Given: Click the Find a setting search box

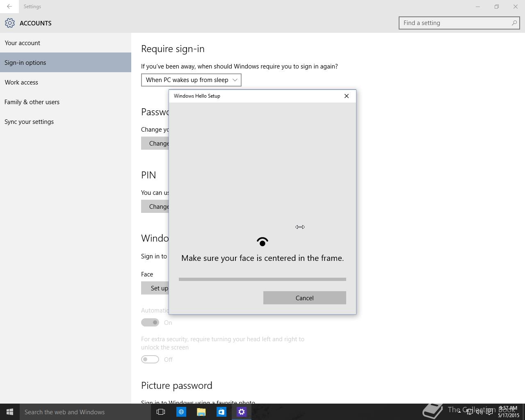Looking at the screenshot, I should [x=459, y=23].
